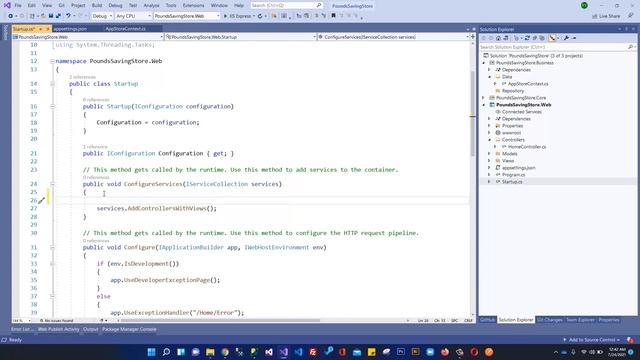Collapse the ConfigureServices method outline
Viewport: 640px width, 360px height.
click(52, 184)
